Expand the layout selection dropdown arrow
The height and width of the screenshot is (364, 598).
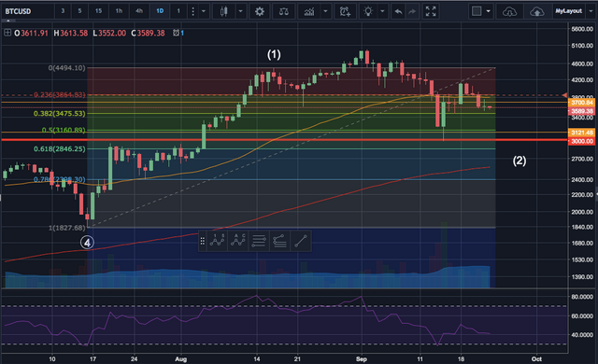(x=488, y=11)
